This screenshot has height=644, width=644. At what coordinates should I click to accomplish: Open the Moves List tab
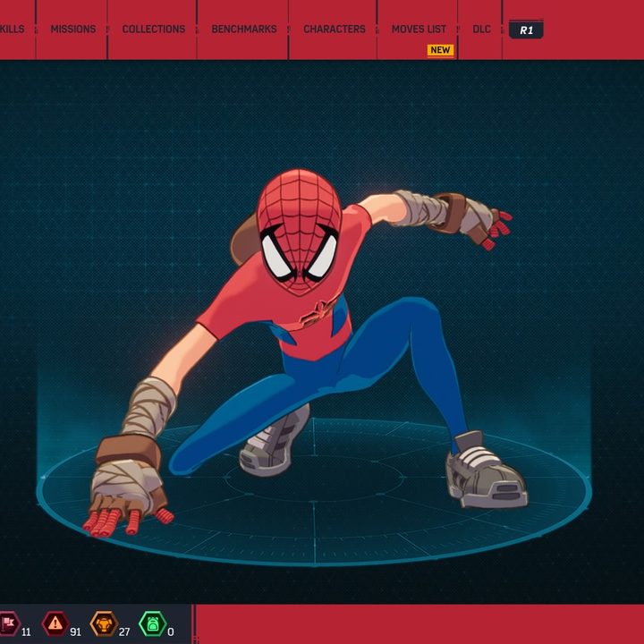coord(419,30)
